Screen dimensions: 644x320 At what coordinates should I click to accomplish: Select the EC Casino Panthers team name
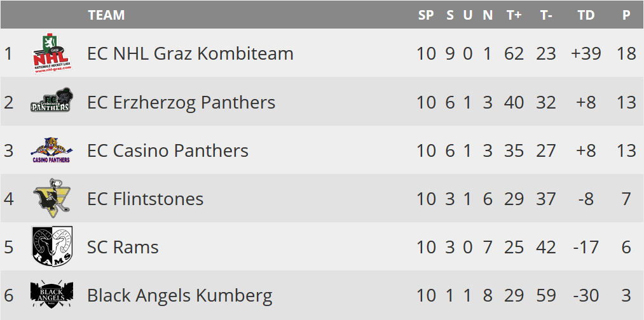tap(168, 150)
